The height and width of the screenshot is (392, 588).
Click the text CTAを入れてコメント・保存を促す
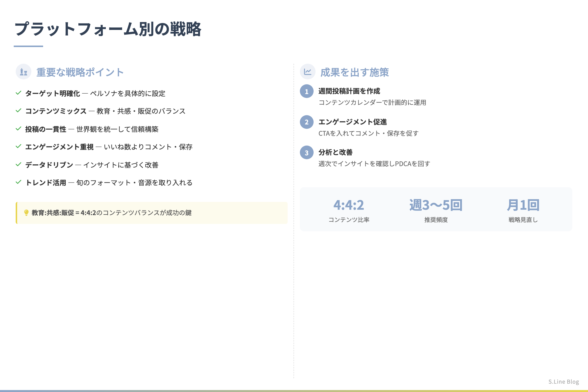[368, 133]
